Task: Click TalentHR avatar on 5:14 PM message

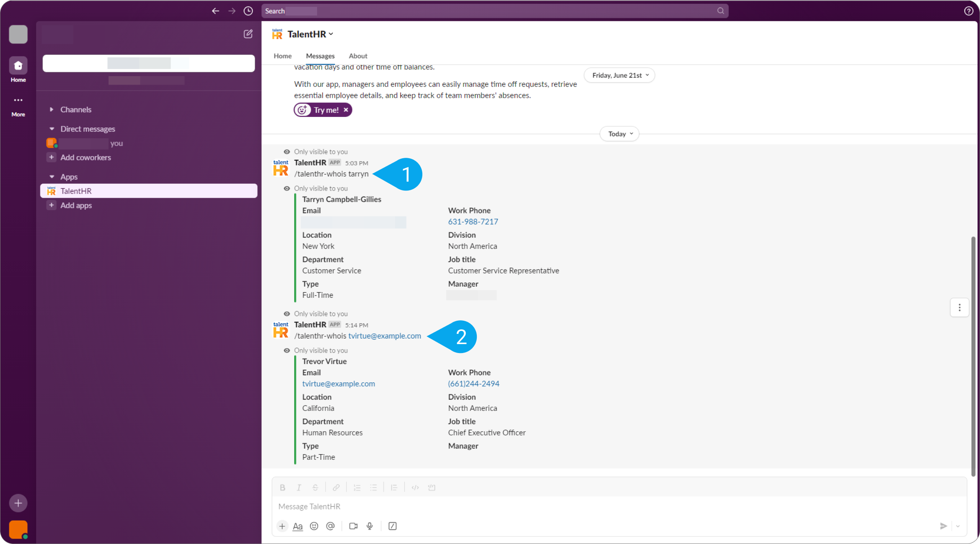Action: pyautogui.click(x=281, y=330)
